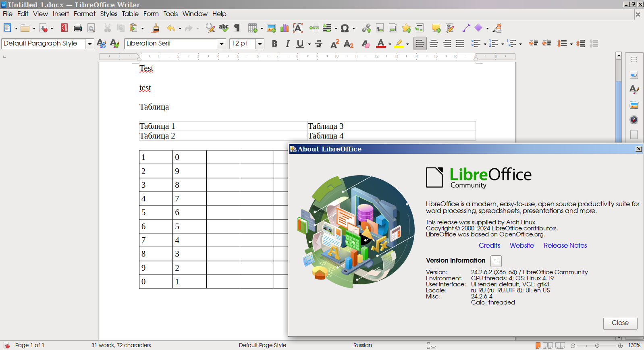Screen dimensions: 644x350
Task: Open the Styles menu
Action: pos(109,14)
